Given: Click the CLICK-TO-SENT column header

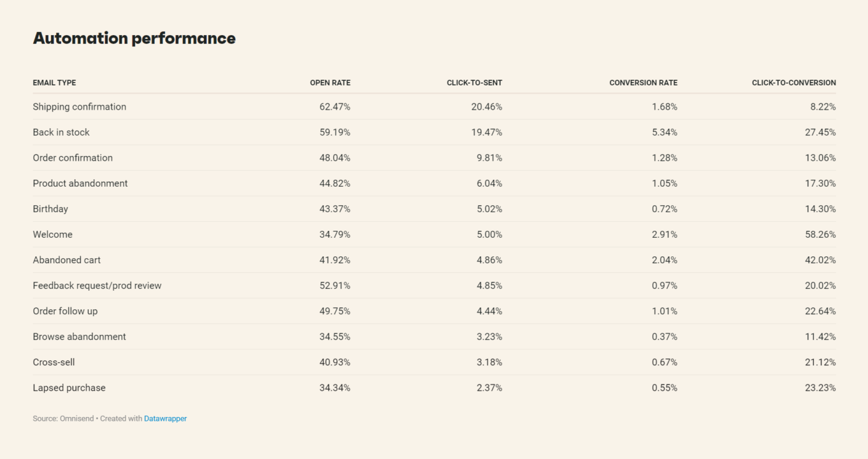Looking at the screenshot, I should click(x=474, y=83).
